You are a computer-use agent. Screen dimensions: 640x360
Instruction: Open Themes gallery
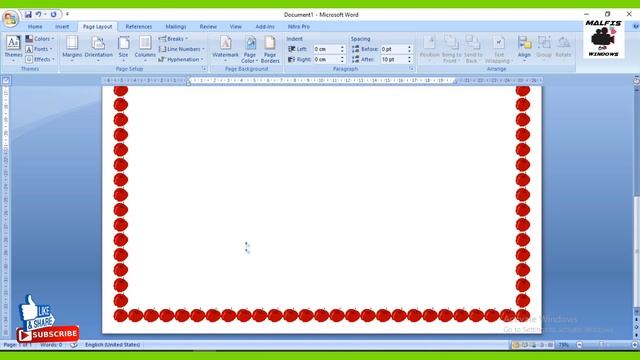13,48
